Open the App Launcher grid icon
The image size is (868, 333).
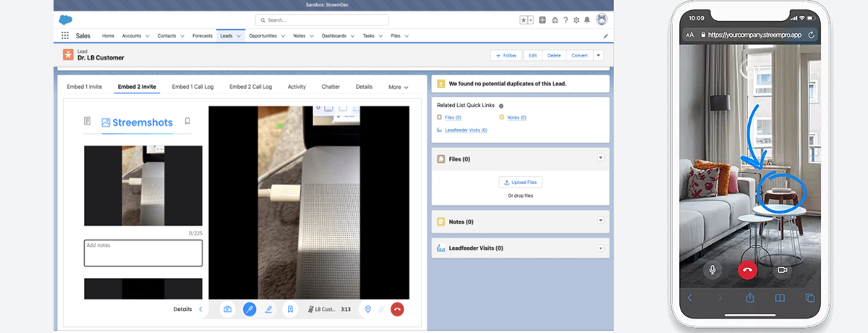pyautogui.click(x=65, y=35)
